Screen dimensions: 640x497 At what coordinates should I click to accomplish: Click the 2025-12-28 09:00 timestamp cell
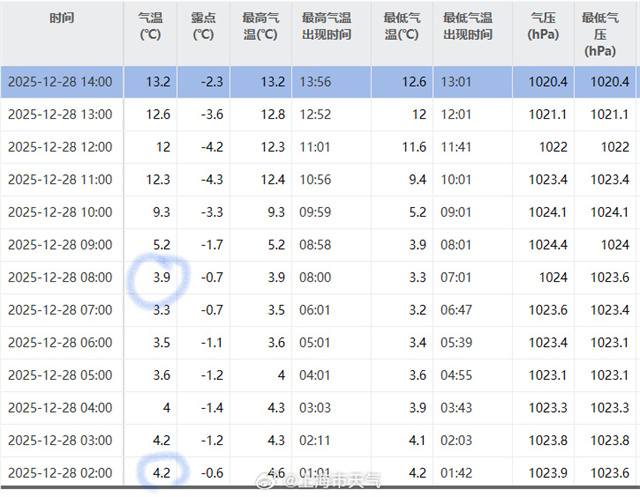[x=60, y=244]
